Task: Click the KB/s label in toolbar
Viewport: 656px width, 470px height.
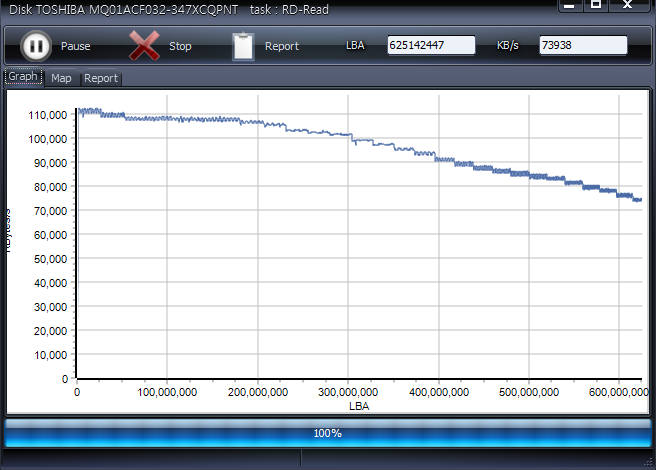Action: click(x=507, y=45)
